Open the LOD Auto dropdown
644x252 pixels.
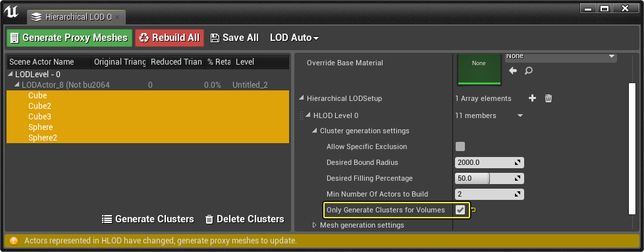point(294,38)
